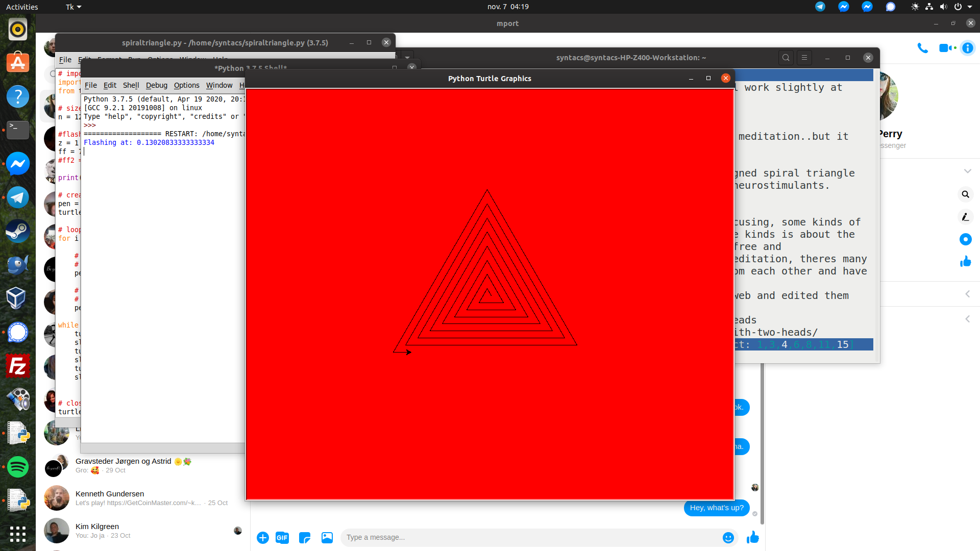980x551 pixels.
Task: Start a voice call in Messenger
Action: 922,48
